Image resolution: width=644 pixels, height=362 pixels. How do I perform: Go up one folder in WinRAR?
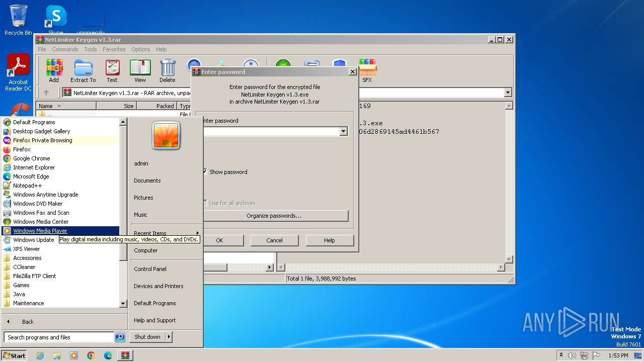coord(46,93)
